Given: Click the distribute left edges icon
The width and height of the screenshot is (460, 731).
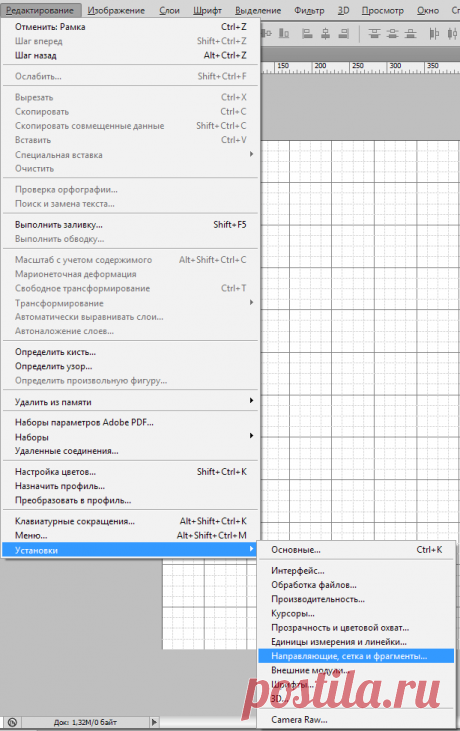Looking at the screenshot, I should pos(434,34).
